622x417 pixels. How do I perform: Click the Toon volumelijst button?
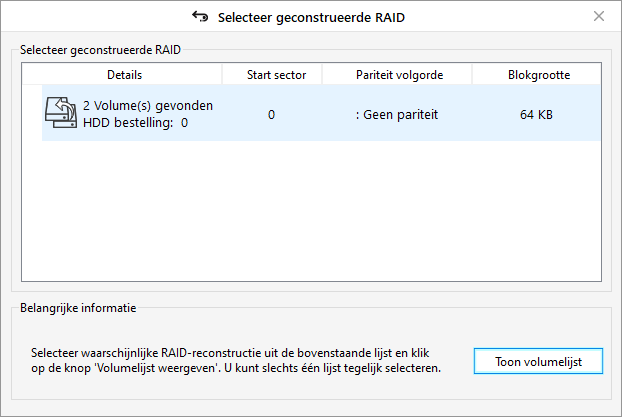point(538,361)
